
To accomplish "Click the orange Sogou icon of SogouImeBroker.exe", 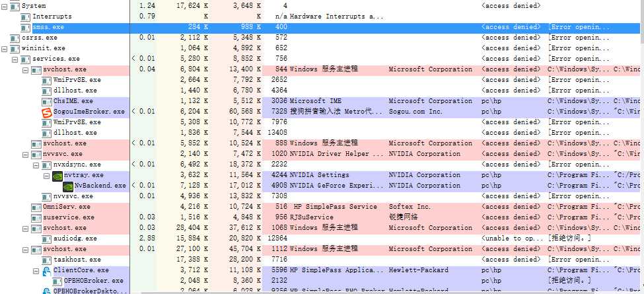I will [48, 112].
